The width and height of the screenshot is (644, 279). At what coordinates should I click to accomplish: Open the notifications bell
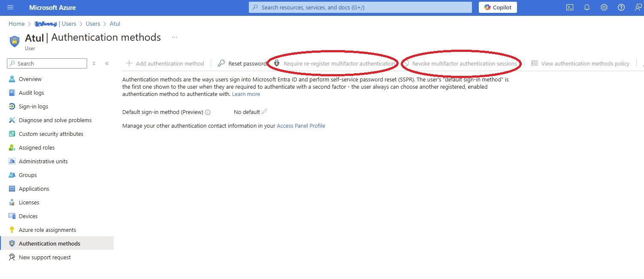(587, 7)
